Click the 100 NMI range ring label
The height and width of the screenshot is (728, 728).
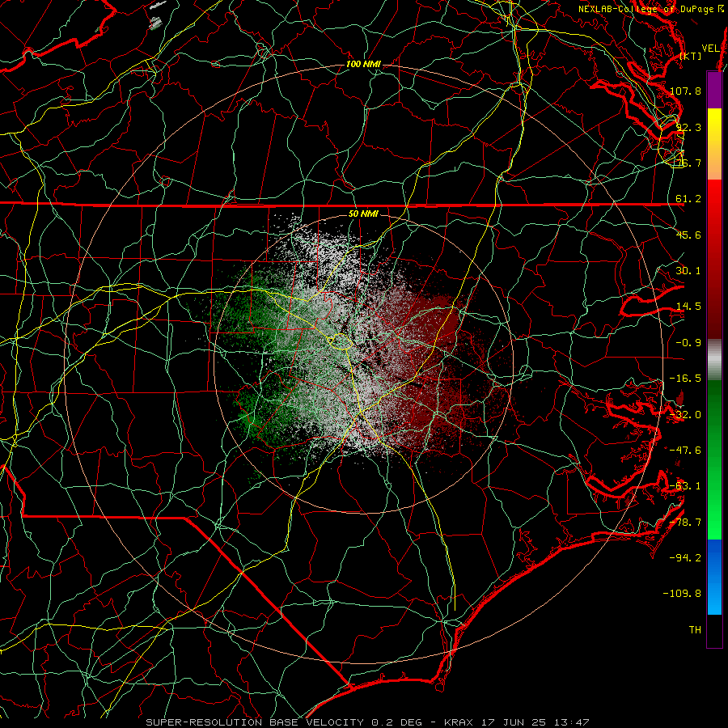(363, 64)
